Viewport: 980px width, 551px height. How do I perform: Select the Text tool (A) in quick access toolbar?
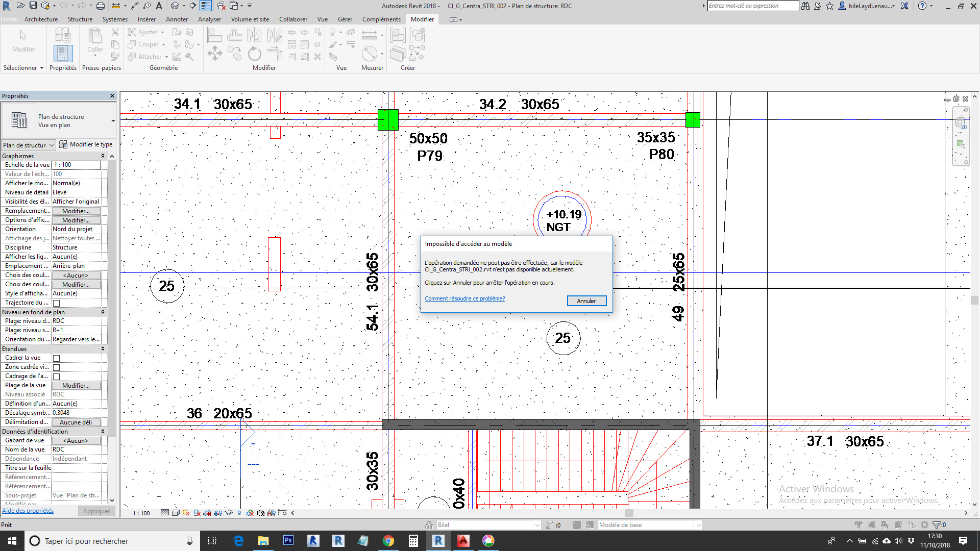click(159, 6)
